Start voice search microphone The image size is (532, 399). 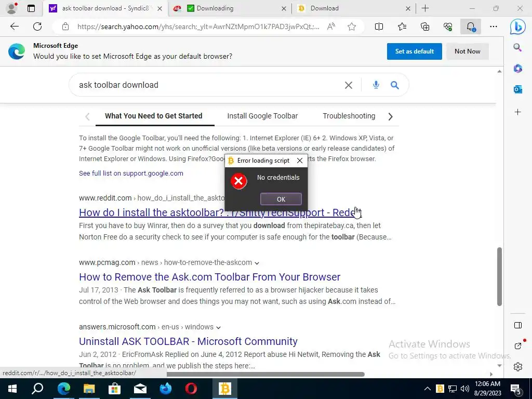tap(376, 85)
